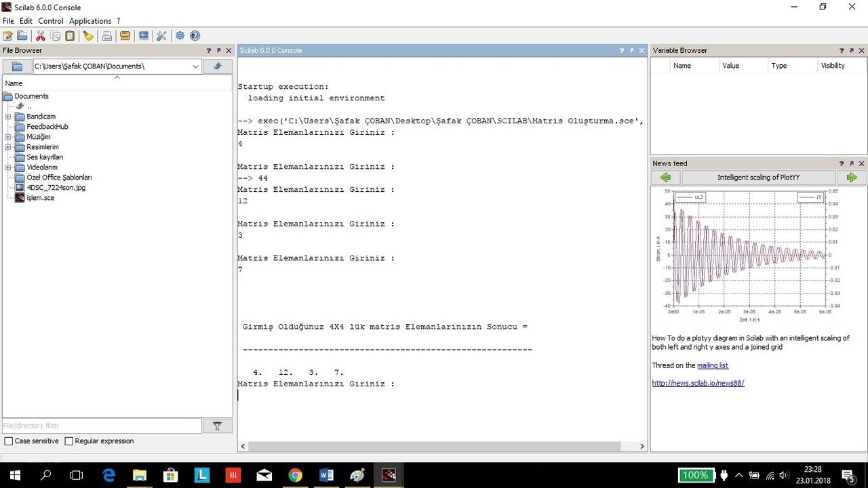The width and height of the screenshot is (868, 488).
Task: Open the Help Browser icon
Action: point(195,36)
